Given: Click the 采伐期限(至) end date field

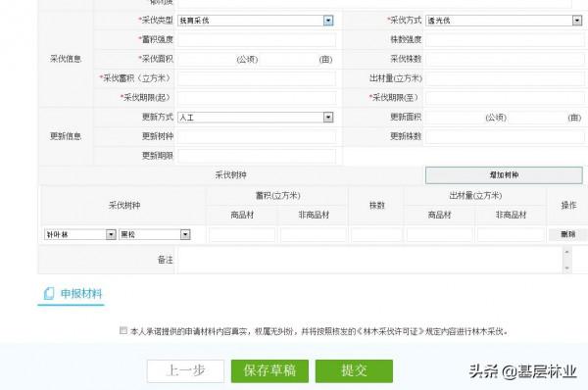Looking at the screenshot, I should coord(505,98).
